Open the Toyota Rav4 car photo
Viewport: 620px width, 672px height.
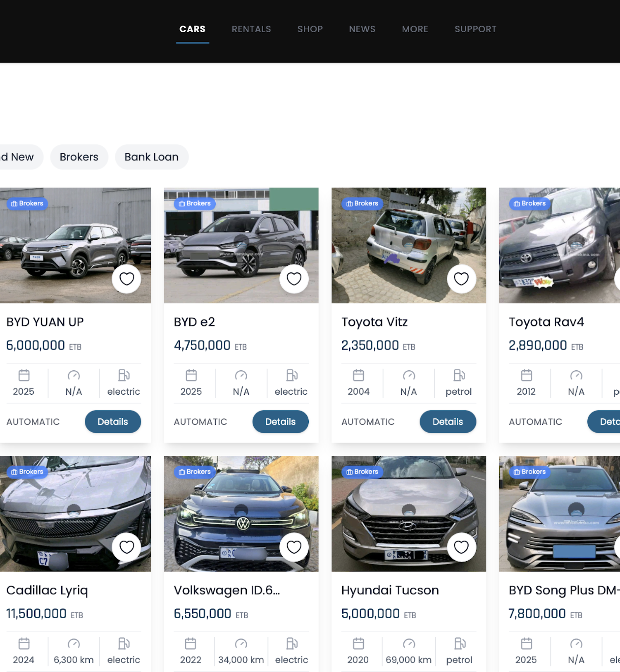560,245
